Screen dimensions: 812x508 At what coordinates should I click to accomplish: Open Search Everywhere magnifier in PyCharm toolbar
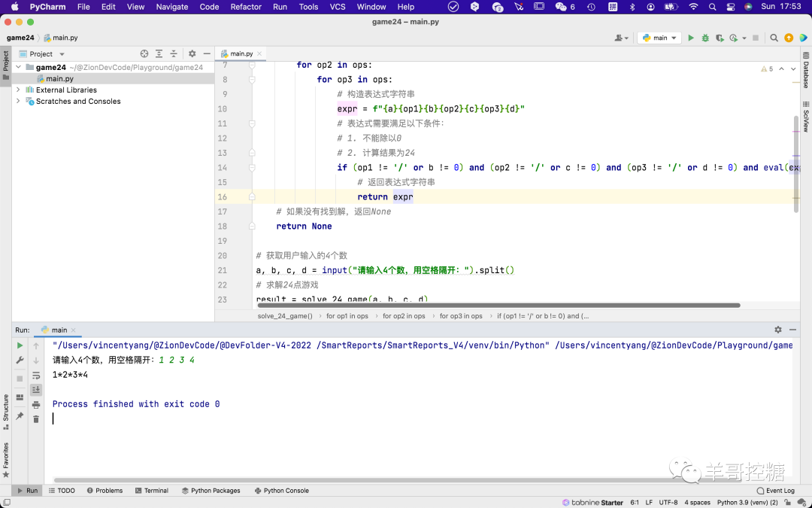774,38
